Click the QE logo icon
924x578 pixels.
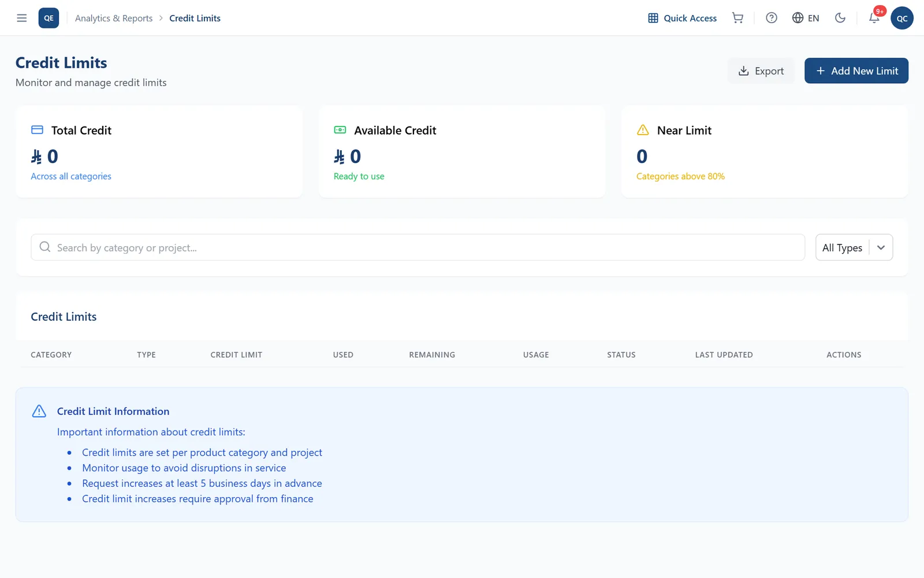pos(49,18)
